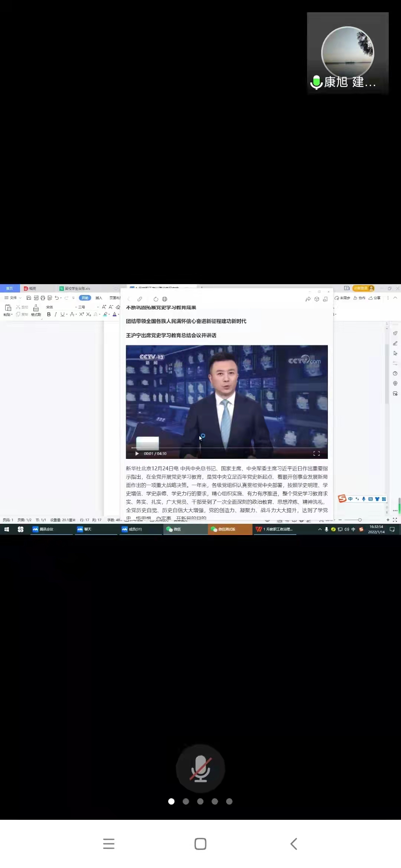
Task: Expand the 三号 font size dropdown
Action: click(x=98, y=307)
